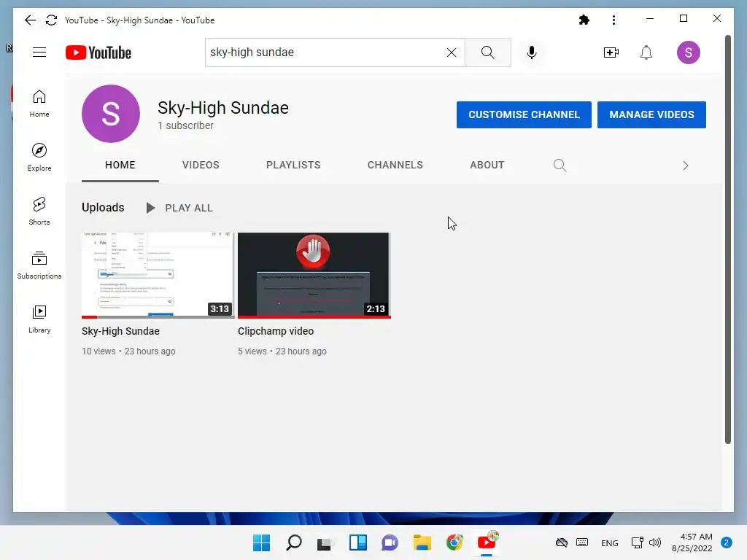Viewport: 747px width, 560px height.
Task: Open Widgets on the taskbar
Action: point(357,542)
